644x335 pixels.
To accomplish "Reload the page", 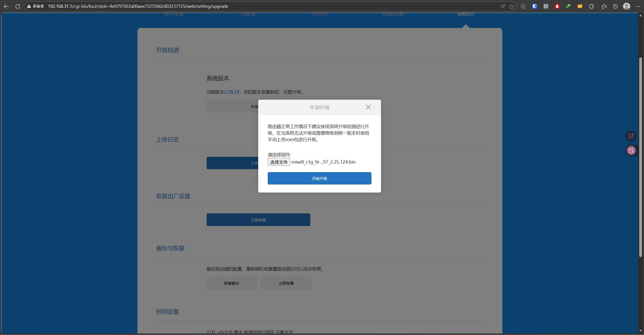I will pos(18,6).
